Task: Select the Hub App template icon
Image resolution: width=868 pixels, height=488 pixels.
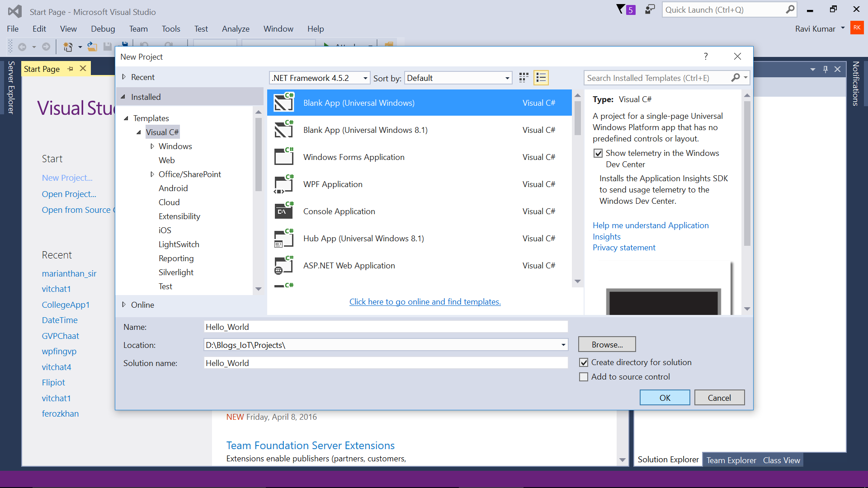Action: pyautogui.click(x=284, y=238)
